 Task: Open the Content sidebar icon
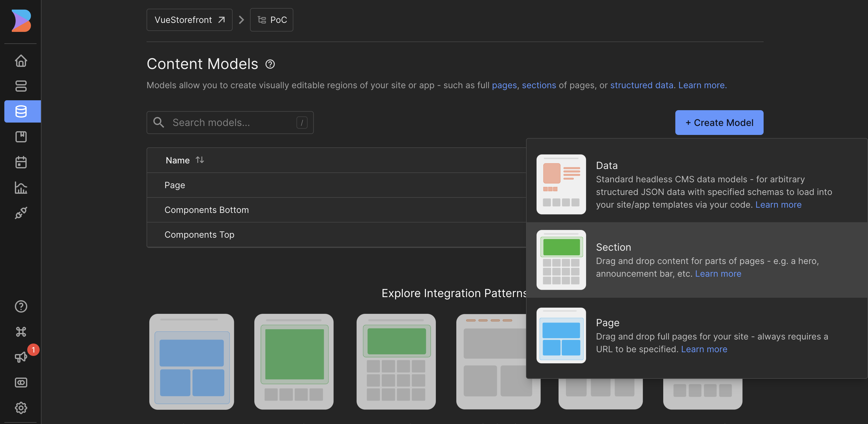click(x=21, y=86)
